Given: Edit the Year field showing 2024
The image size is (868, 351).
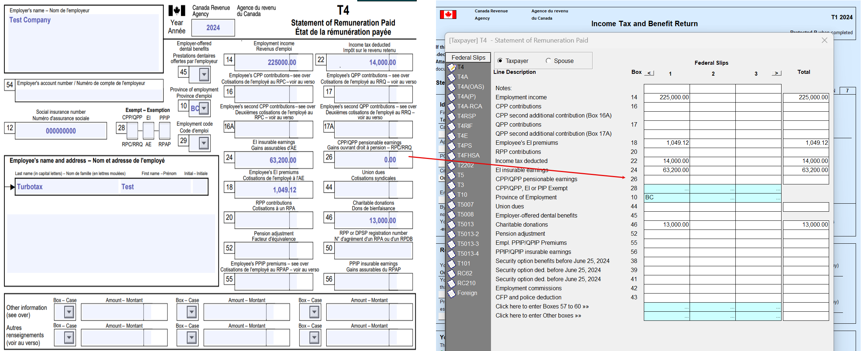Looking at the screenshot, I should coord(213,28).
